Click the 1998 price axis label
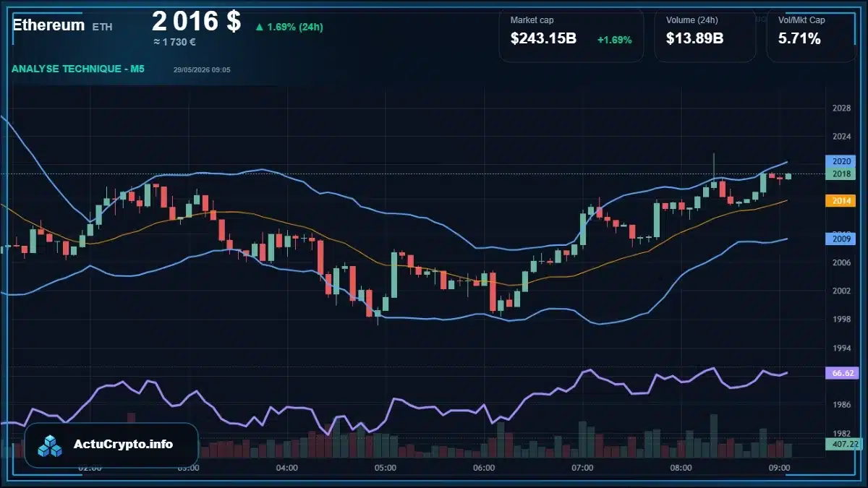The image size is (868, 488). click(841, 319)
